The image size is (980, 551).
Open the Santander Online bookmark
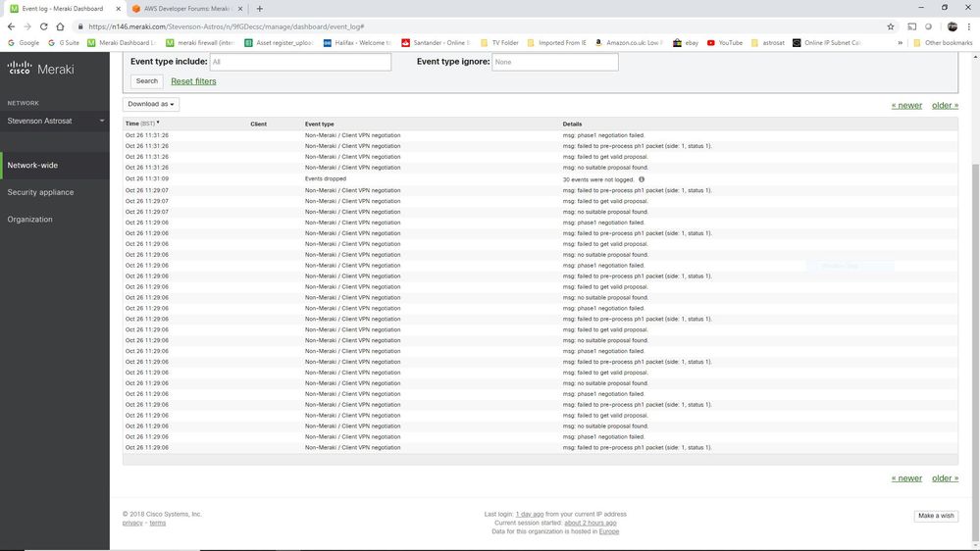[437, 43]
